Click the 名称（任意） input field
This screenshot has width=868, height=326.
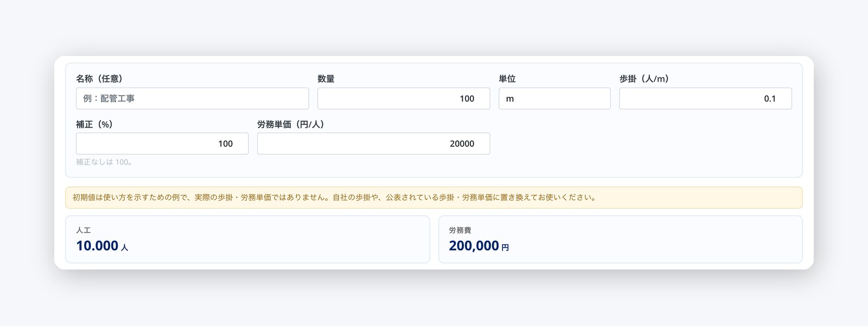coord(192,98)
